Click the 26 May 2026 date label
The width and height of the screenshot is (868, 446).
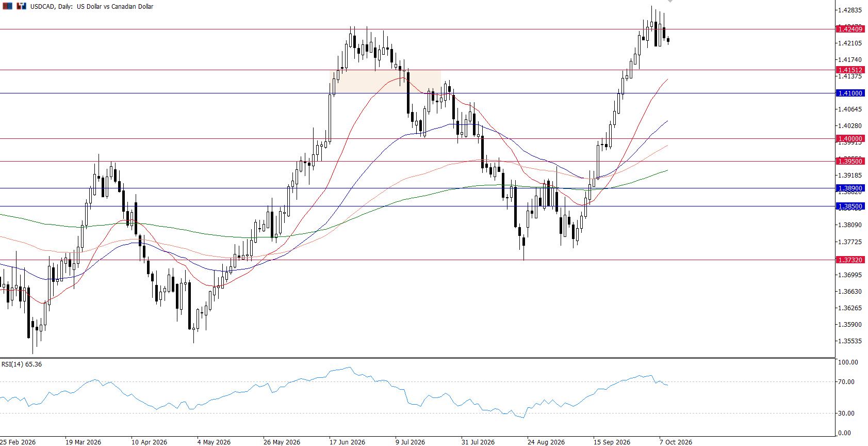(x=281, y=442)
